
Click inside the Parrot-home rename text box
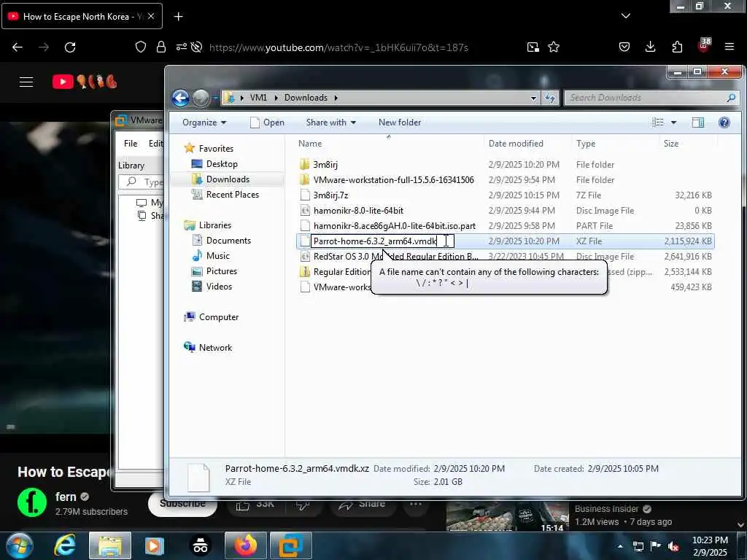click(382, 241)
